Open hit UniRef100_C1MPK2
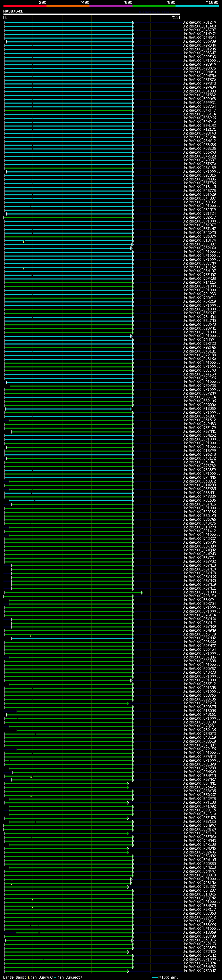Image resolution: width=222 pixels, height=980 pixels. pos(199,34)
